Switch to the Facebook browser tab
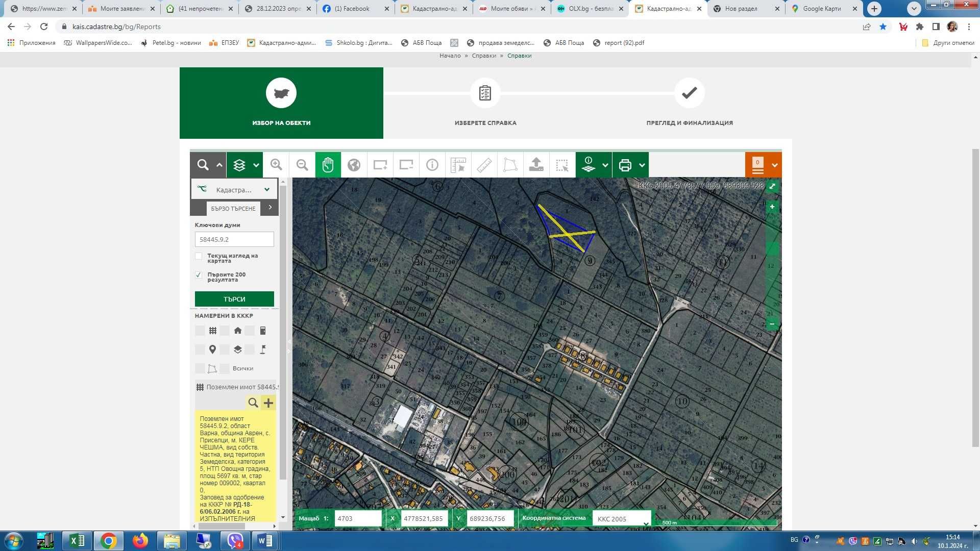The height and width of the screenshot is (551, 980). 356,9
